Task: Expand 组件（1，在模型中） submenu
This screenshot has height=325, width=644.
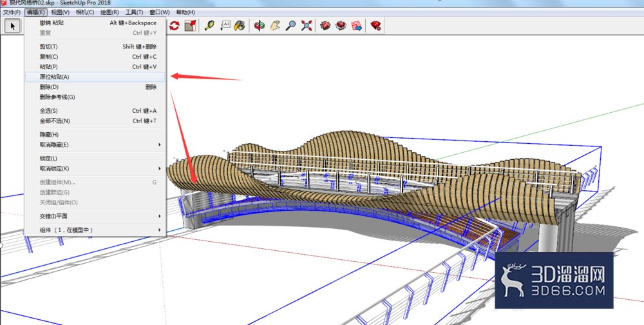Action: tap(95, 230)
